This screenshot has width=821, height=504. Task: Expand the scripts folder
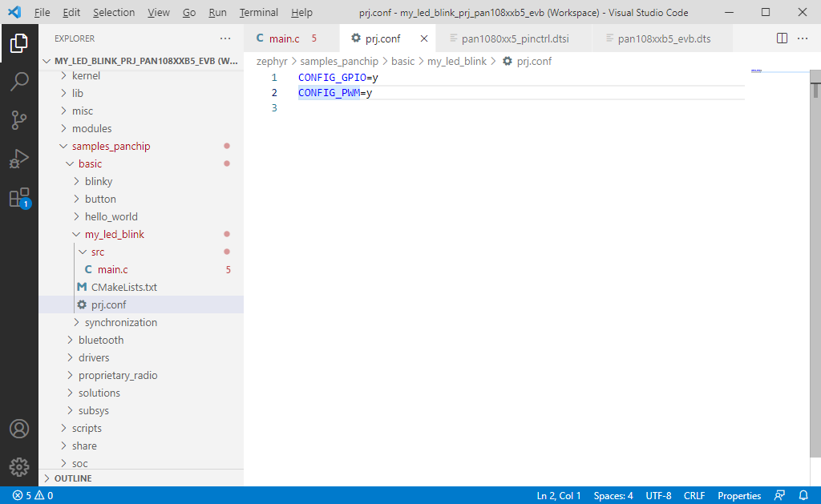pyautogui.click(x=141, y=428)
